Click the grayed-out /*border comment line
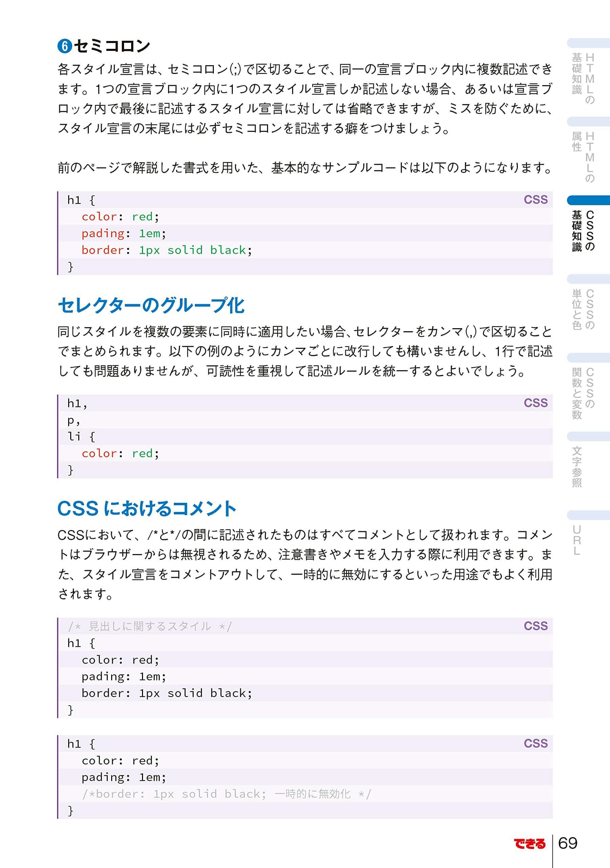 (x=226, y=794)
